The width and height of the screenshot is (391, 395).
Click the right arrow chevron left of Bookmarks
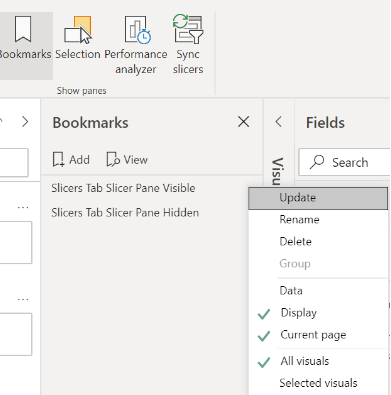click(x=25, y=122)
